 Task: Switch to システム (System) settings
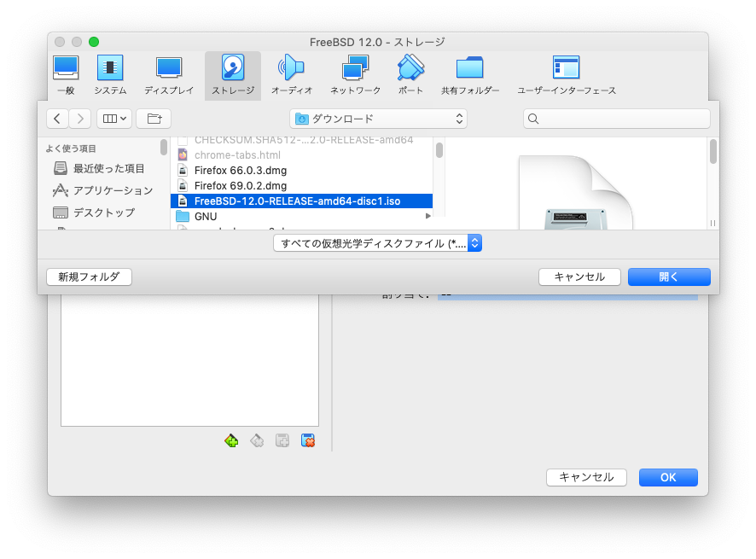click(x=110, y=75)
